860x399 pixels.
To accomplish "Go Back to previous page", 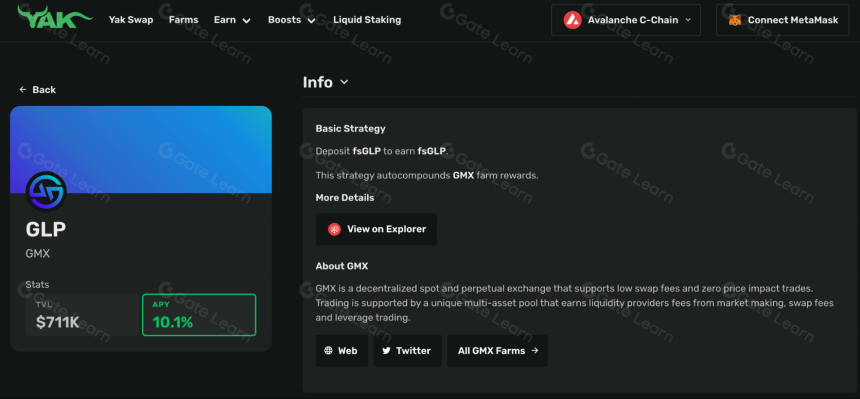I will click(37, 89).
